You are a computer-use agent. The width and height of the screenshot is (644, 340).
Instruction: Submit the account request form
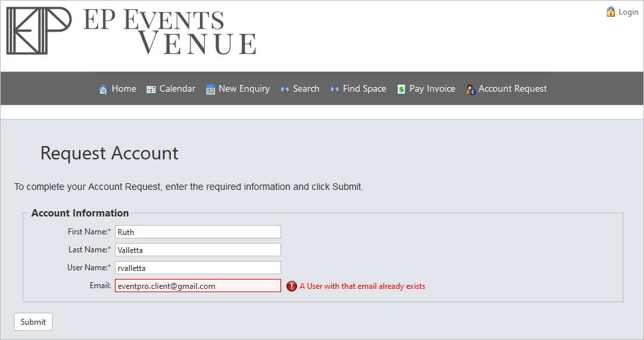coord(33,321)
